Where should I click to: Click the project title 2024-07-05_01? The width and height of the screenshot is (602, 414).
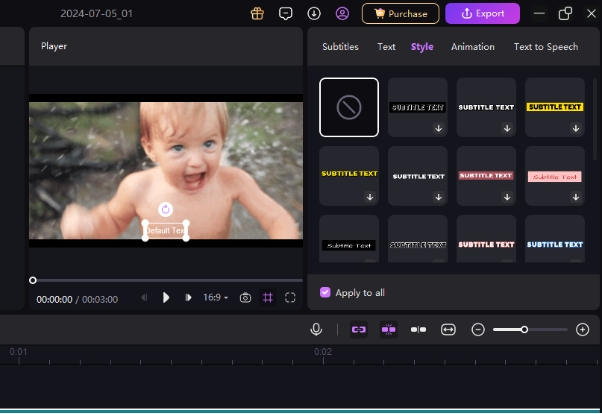(x=96, y=14)
